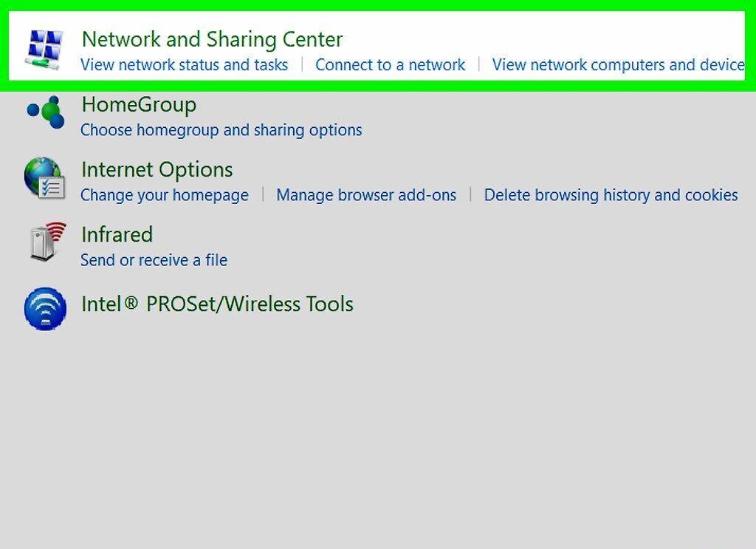This screenshot has height=549, width=756.
Task: Click the Internet Options globe icon
Action: (x=45, y=177)
